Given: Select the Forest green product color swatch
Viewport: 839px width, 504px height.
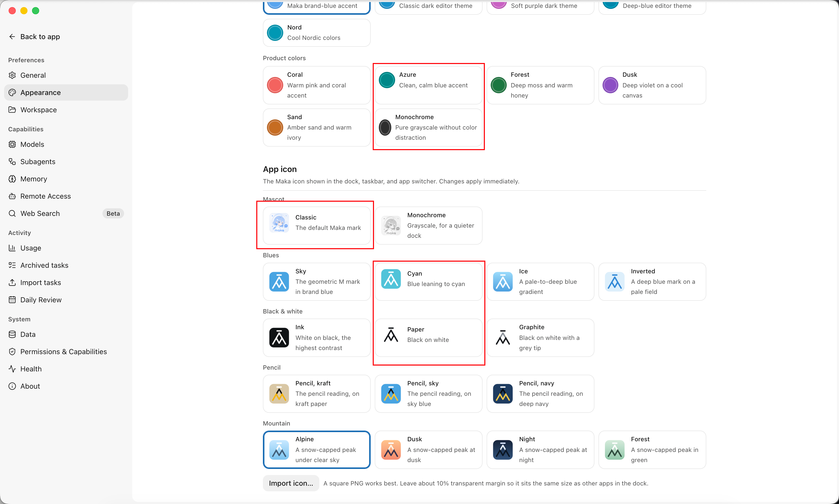Looking at the screenshot, I should [499, 85].
